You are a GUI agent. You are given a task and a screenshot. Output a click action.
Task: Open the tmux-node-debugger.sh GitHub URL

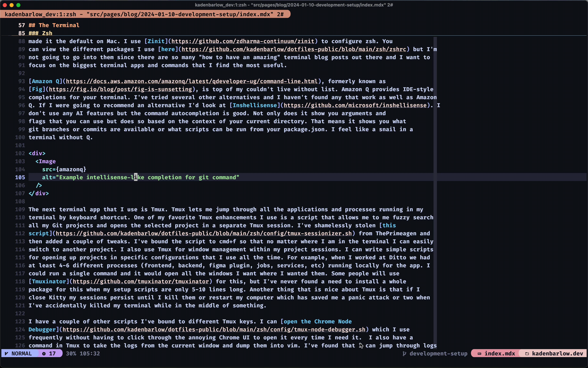tap(214, 329)
